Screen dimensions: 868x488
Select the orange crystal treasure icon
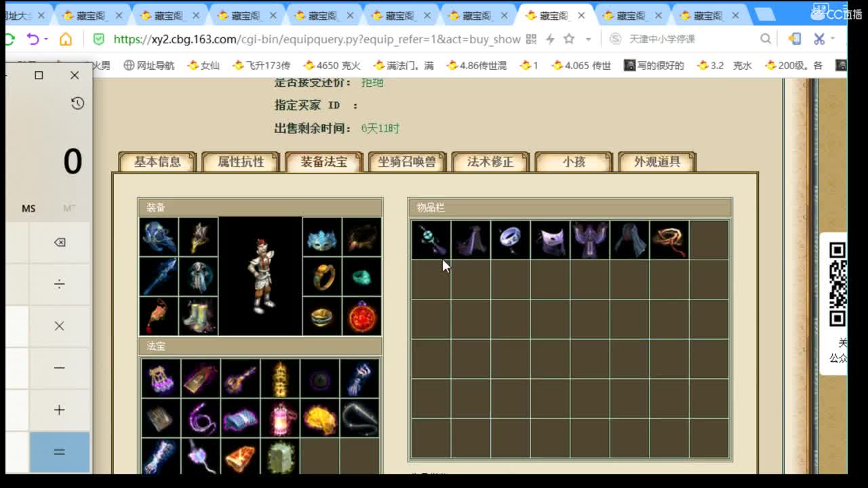pyautogui.click(x=240, y=457)
